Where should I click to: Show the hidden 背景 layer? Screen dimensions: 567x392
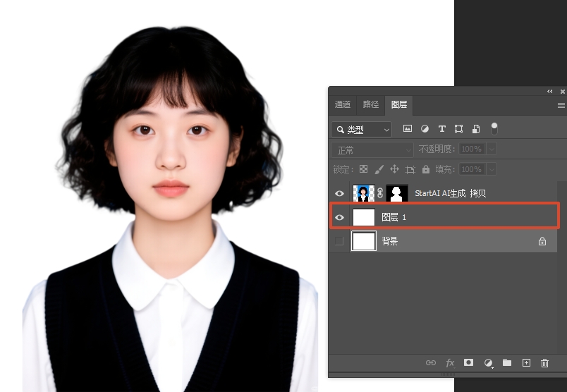(x=339, y=241)
